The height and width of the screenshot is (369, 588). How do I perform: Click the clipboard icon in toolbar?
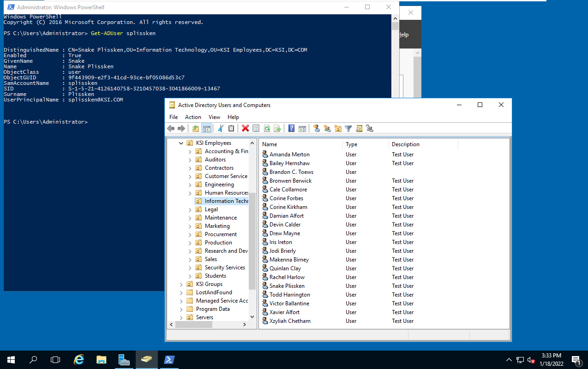pos(231,129)
